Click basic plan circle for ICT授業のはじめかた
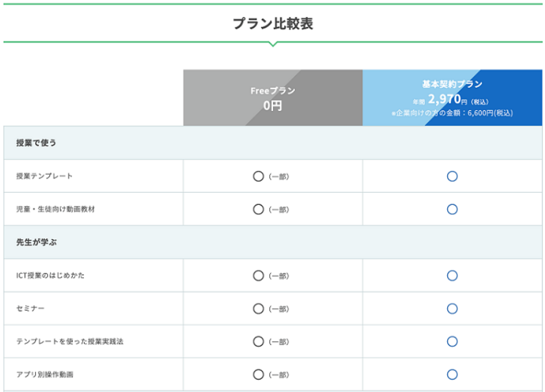The width and height of the screenshot is (545, 392). pyautogui.click(x=452, y=276)
